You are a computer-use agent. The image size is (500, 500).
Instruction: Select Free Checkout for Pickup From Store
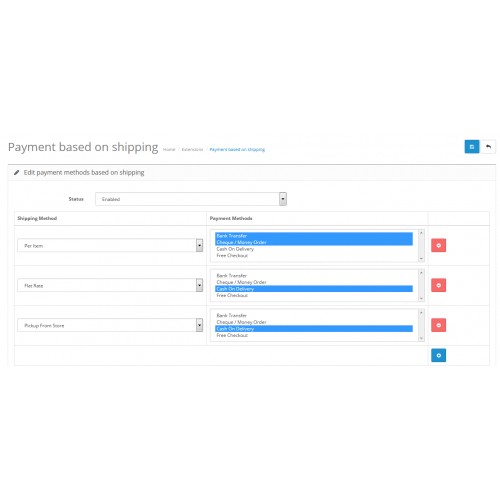point(232,335)
